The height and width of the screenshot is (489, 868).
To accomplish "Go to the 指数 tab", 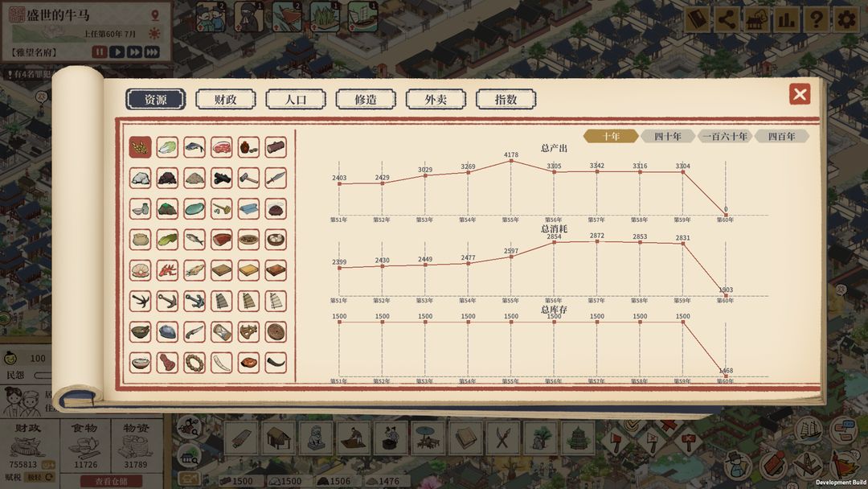I will coord(506,100).
